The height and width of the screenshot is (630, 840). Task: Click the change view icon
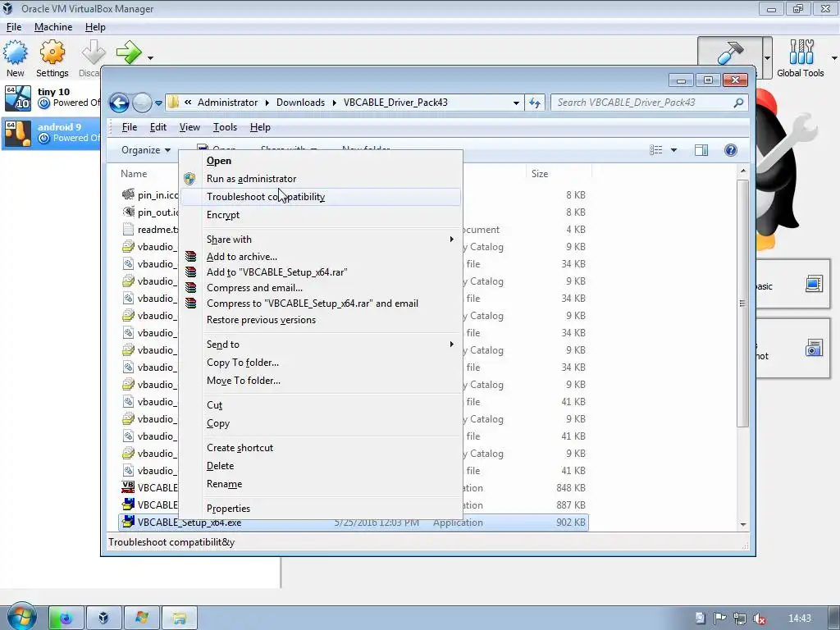[x=655, y=150]
